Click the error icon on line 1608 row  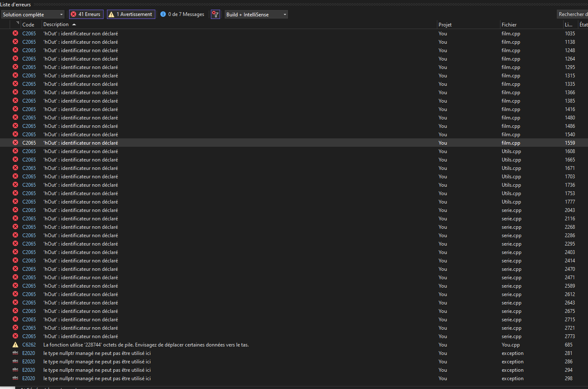[16, 151]
